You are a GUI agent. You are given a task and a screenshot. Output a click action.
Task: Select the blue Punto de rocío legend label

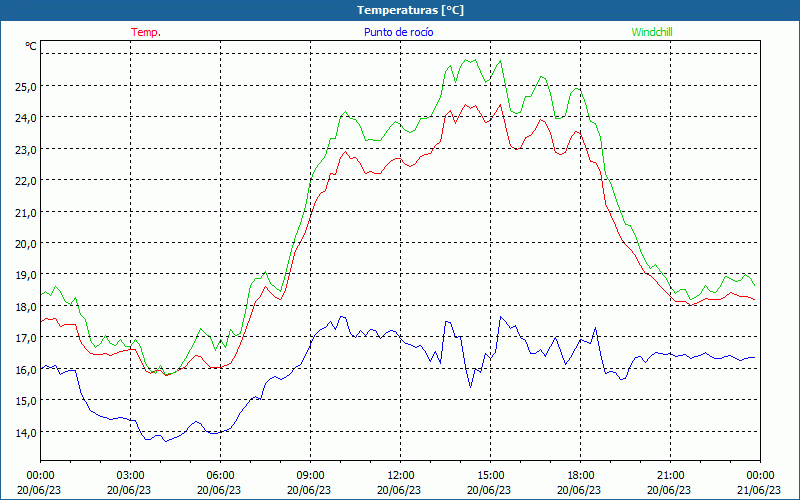pyautogui.click(x=398, y=32)
